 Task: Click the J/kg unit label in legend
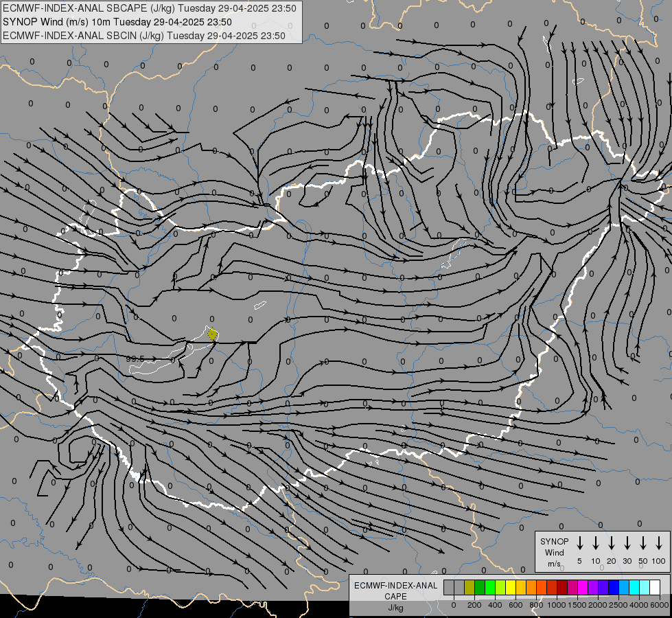395,608
